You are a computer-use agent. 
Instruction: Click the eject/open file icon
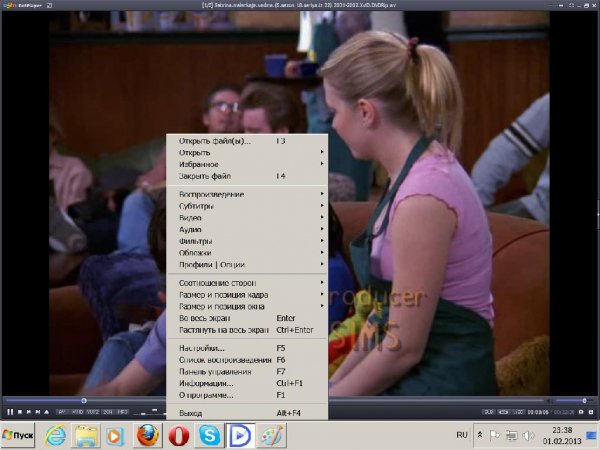coord(46,412)
